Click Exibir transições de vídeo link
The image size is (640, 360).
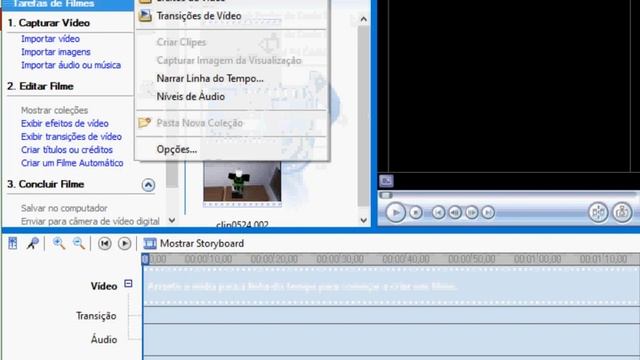[x=71, y=136]
